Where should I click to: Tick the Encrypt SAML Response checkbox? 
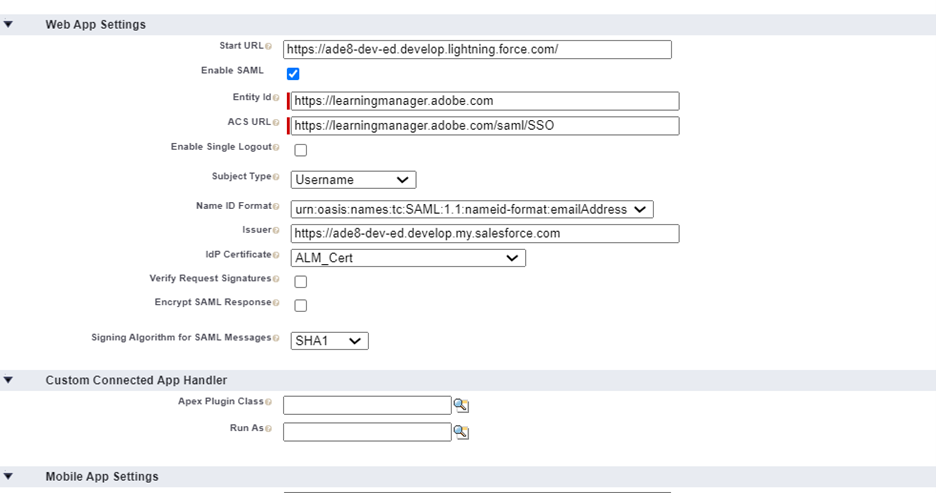click(300, 305)
